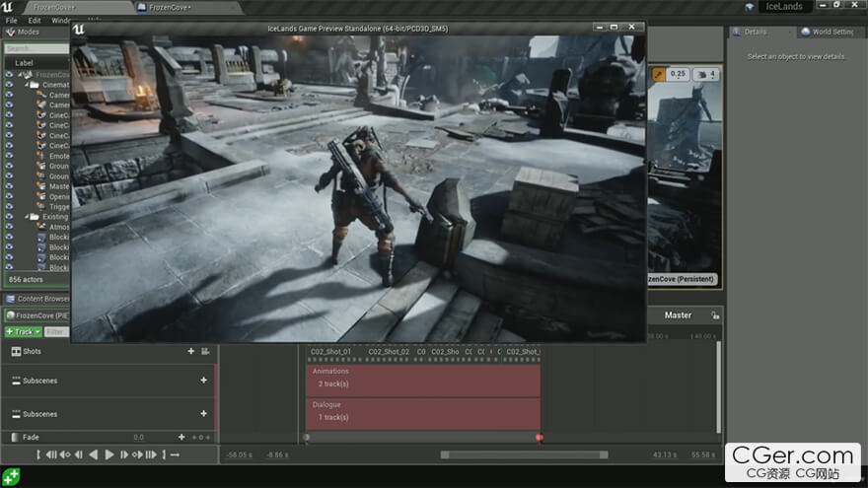
Task: Click the Fade track gradient icon
Action: tap(15, 437)
